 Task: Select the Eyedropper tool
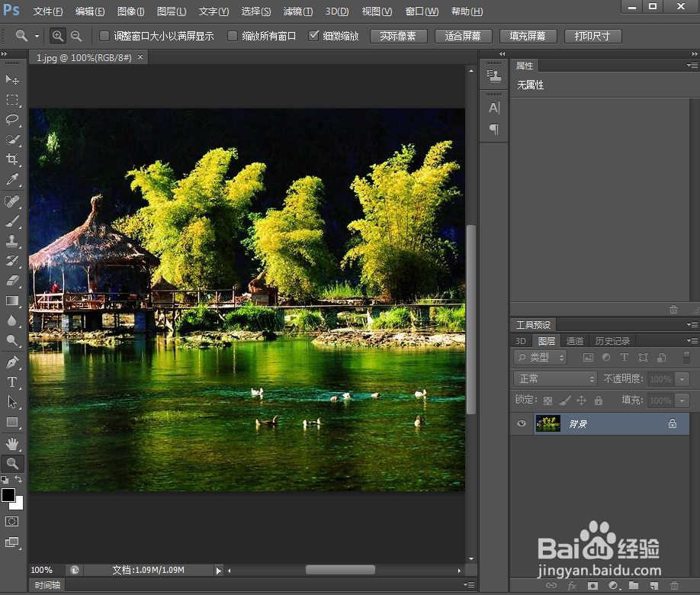12,179
